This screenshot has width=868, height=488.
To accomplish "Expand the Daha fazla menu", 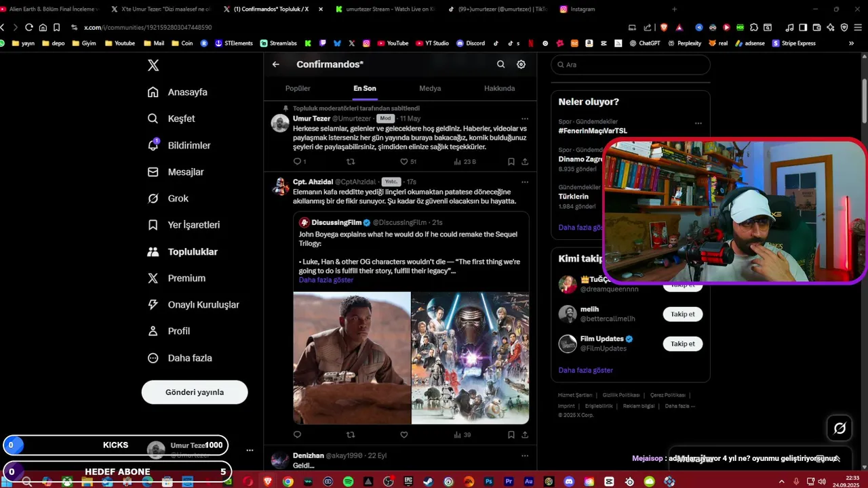I will (180, 358).
